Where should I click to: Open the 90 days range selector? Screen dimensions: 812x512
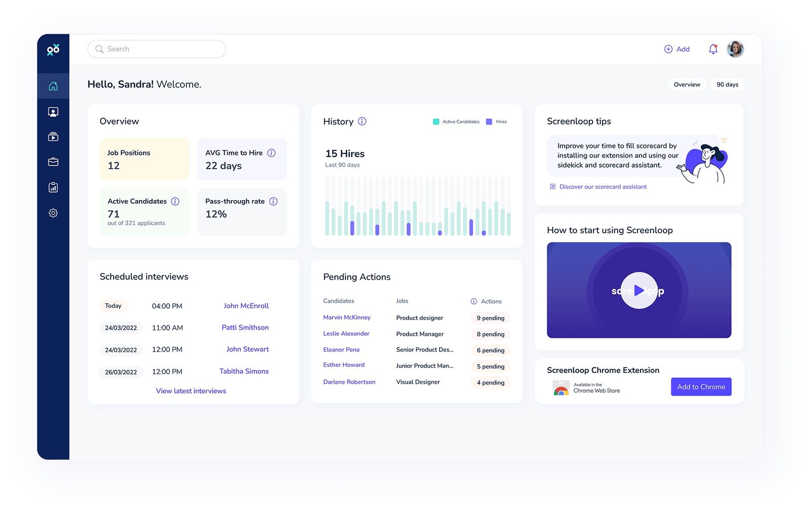pos(727,85)
